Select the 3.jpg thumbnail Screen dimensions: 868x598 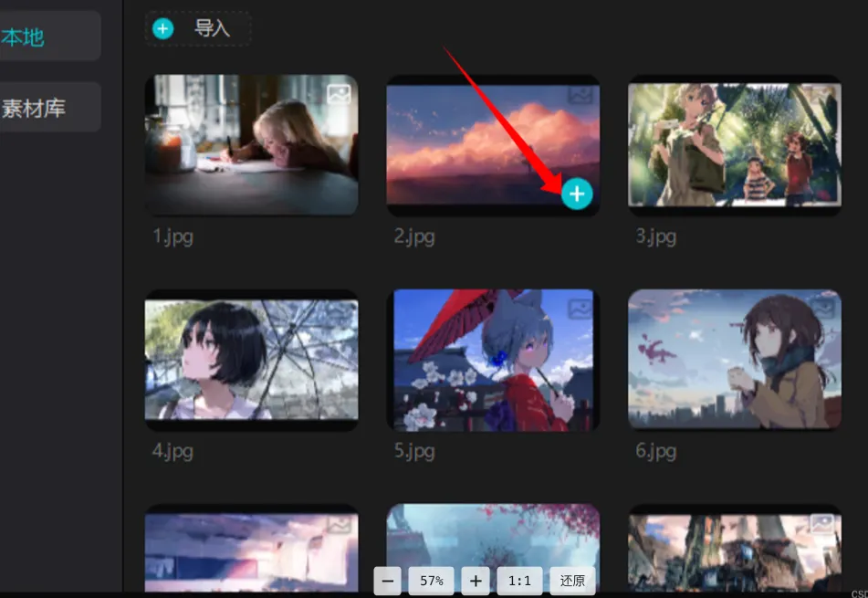point(735,145)
